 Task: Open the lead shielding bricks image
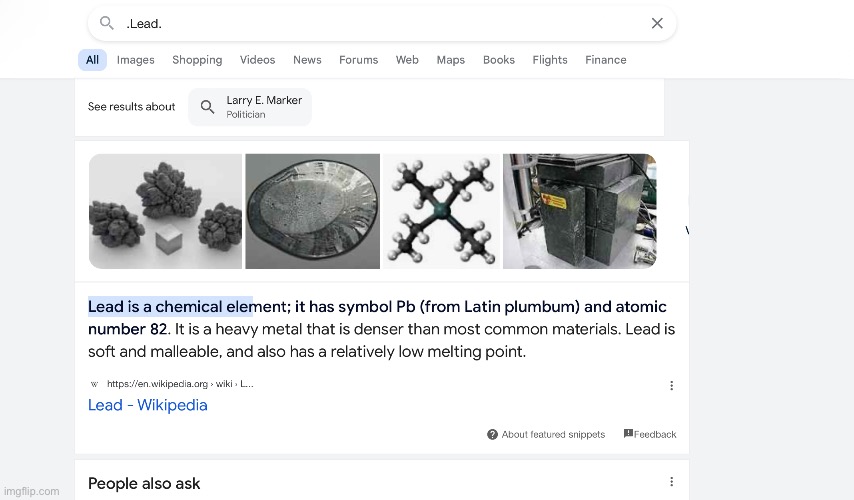(580, 211)
